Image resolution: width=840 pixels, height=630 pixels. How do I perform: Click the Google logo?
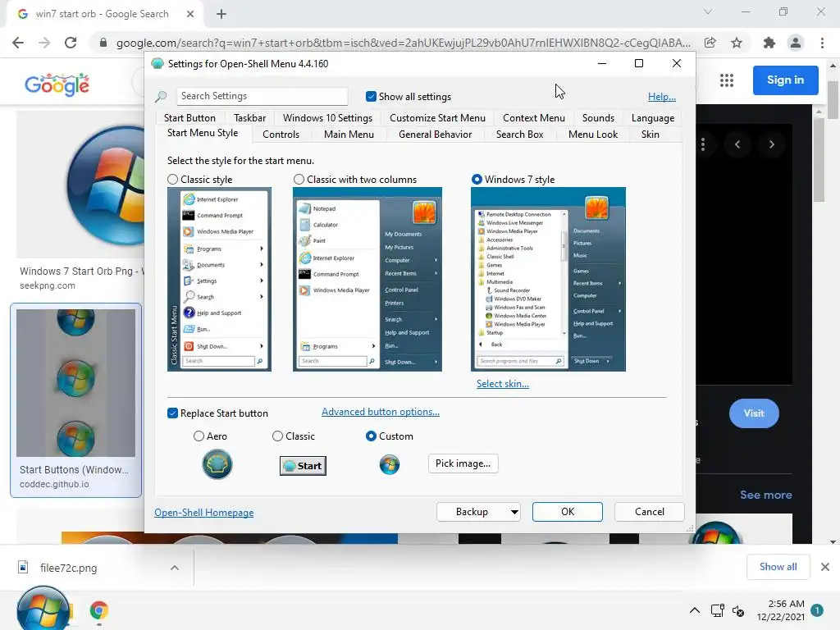(57, 84)
